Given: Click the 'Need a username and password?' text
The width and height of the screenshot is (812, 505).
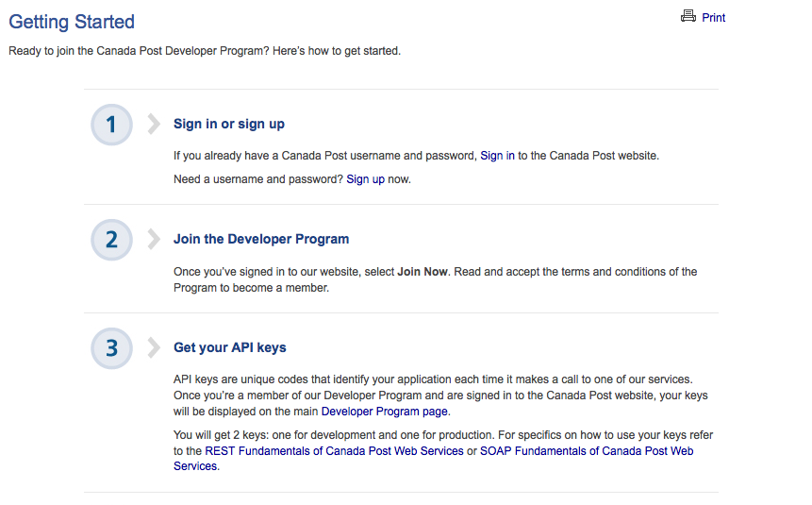Looking at the screenshot, I should pyautogui.click(x=257, y=179).
